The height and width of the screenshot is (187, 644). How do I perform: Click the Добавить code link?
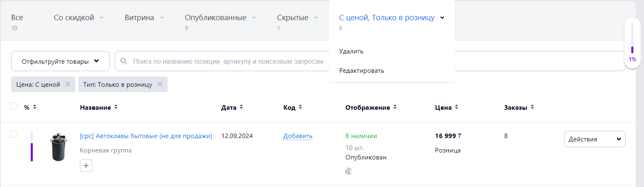click(x=298, y=136)
